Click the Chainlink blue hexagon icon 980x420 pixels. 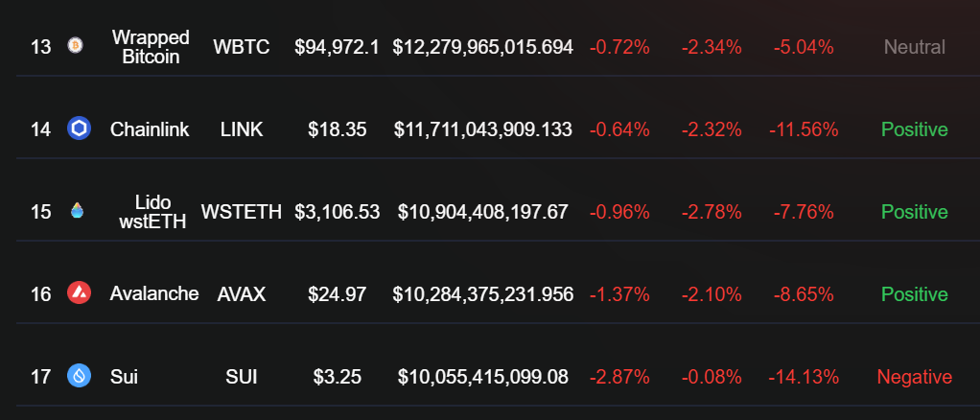pyautogui.click(x=79, y=128)
